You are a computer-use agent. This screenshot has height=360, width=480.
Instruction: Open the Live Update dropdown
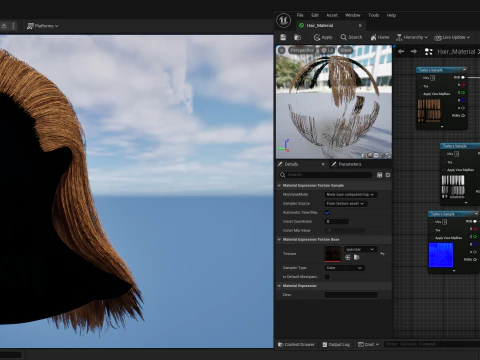[452, 37]
